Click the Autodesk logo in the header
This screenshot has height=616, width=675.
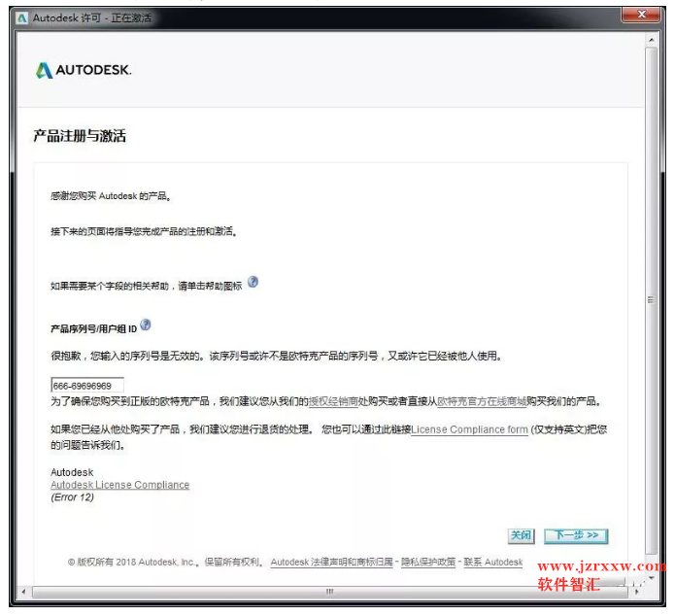pyautogui.click(x=84, y=70)
